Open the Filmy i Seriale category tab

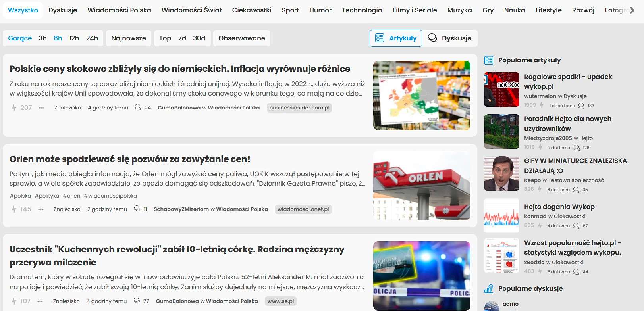(x=415, y=10)
